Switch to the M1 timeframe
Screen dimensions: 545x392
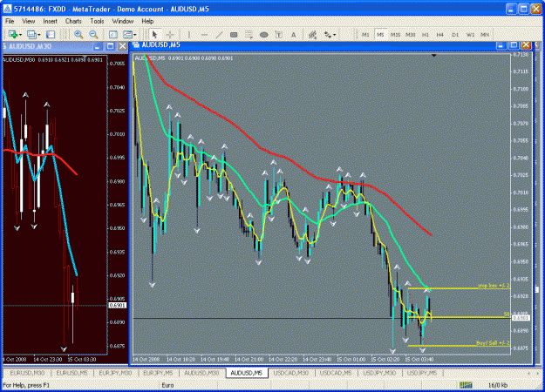click(365, 34)
